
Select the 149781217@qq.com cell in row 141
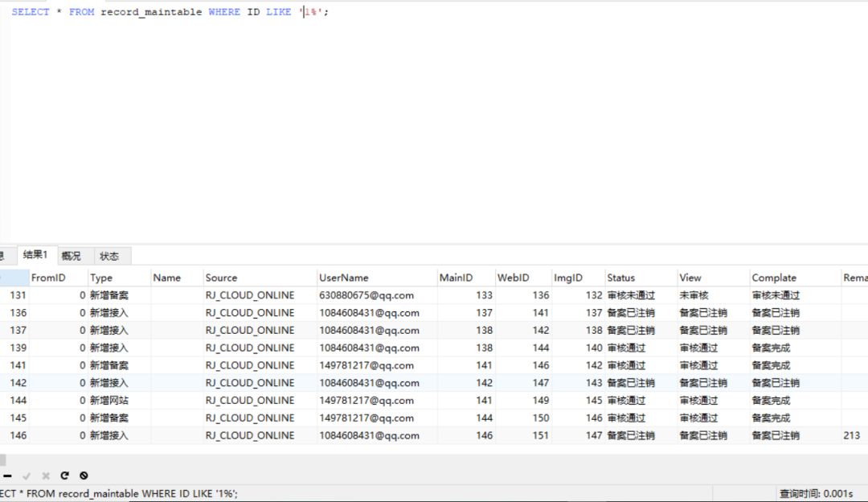pos(377,366)
